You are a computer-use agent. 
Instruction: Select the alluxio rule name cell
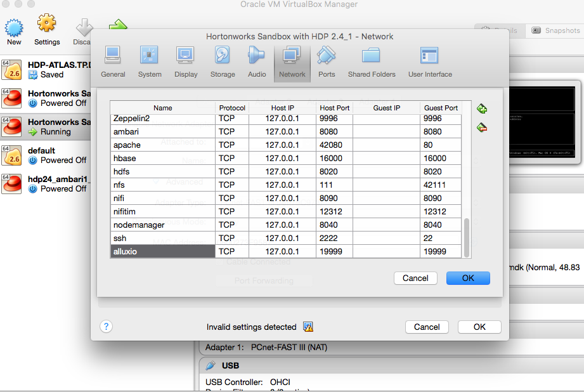[x=163, y=252]
